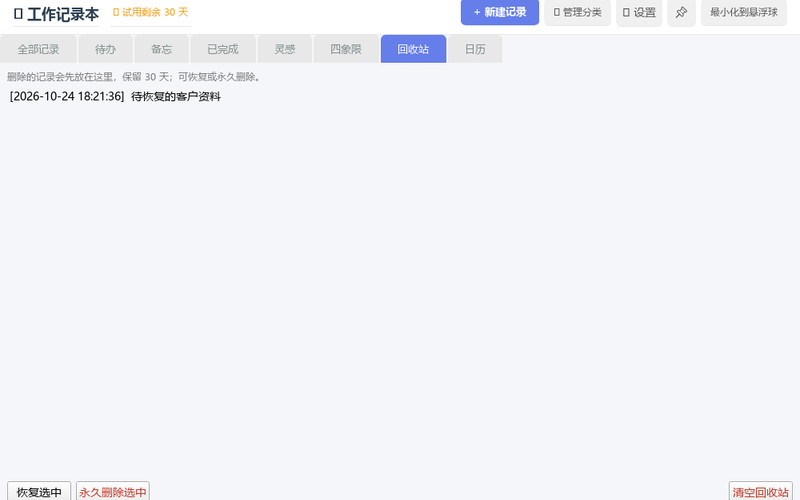This screenshot has height=500, width=800.
Task: Open 管理分类 category manager
Action: [577, 13]
